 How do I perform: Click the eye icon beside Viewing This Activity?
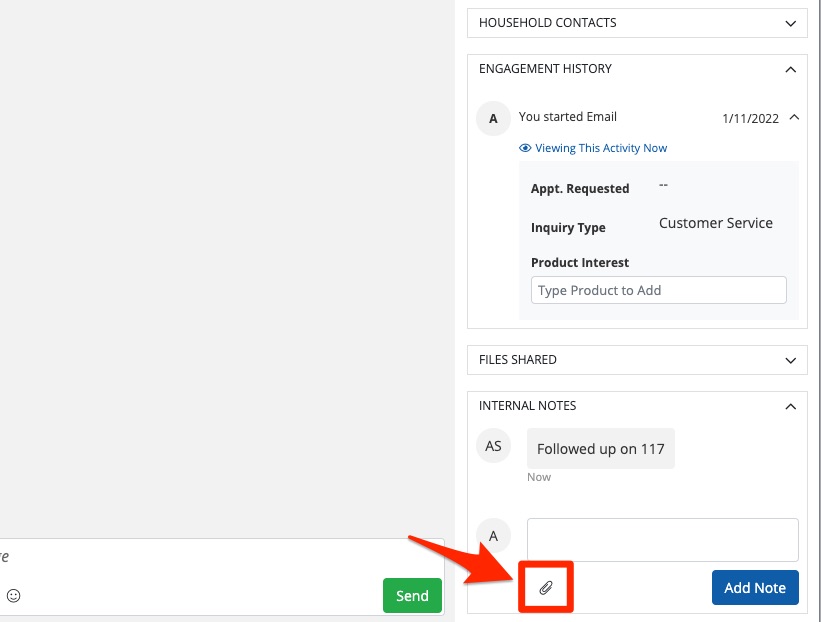(525, 148)
